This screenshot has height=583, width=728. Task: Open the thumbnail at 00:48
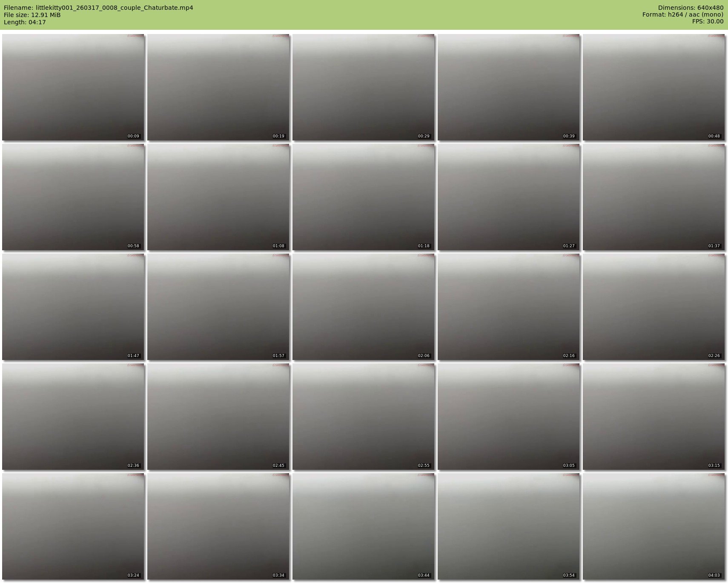point(653,87)
